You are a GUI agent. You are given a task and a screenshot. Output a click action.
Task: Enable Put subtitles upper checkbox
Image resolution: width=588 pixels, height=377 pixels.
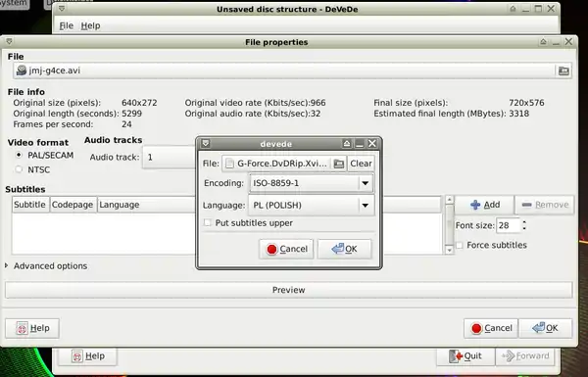click(x=207, y=222)
